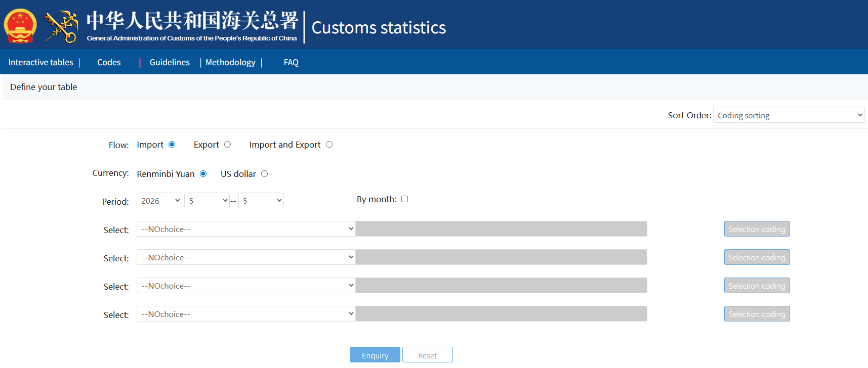Open the period end month dropdown
Viewport: 868px width, 368px height.
point(261,201)
